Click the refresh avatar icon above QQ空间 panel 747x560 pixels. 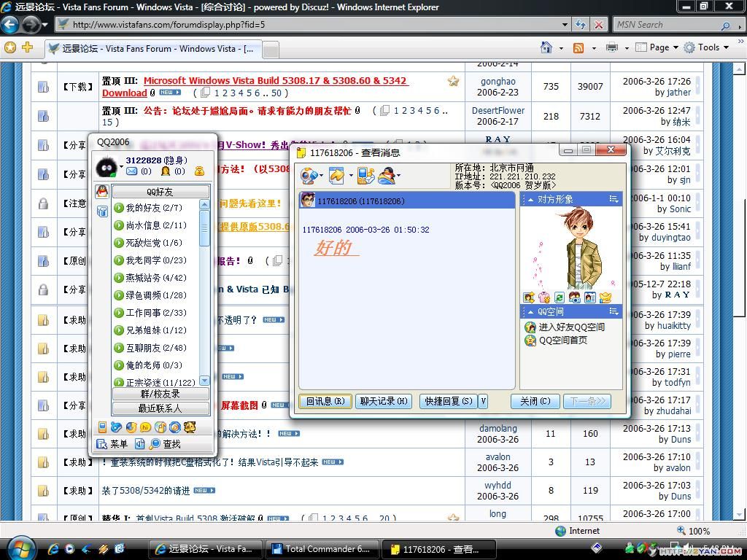[x=559, y=297]
